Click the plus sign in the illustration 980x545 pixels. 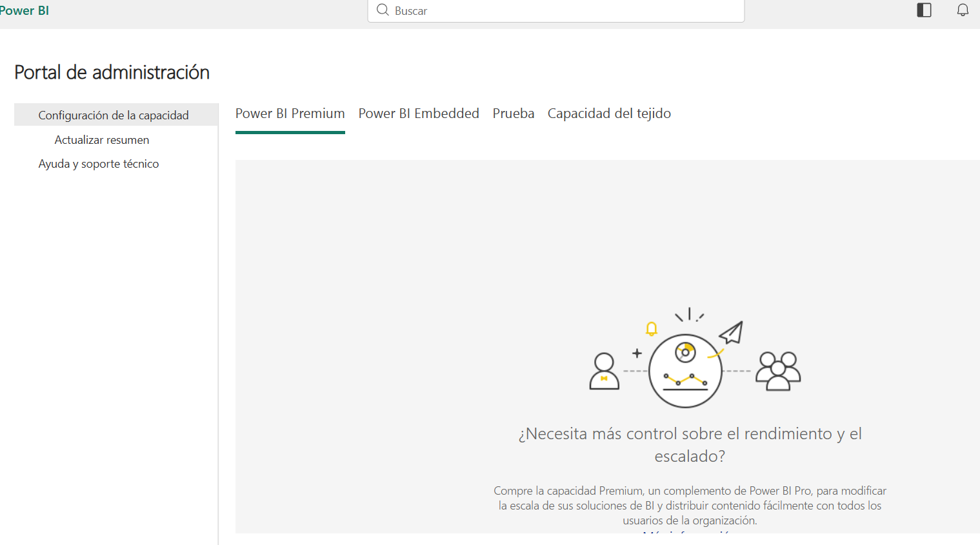tap(637, 353)
